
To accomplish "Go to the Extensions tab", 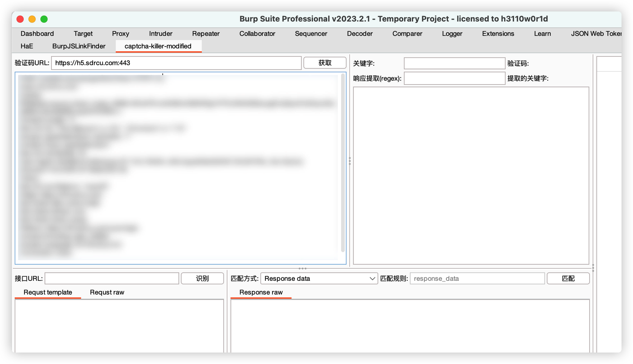I will 498,33.
